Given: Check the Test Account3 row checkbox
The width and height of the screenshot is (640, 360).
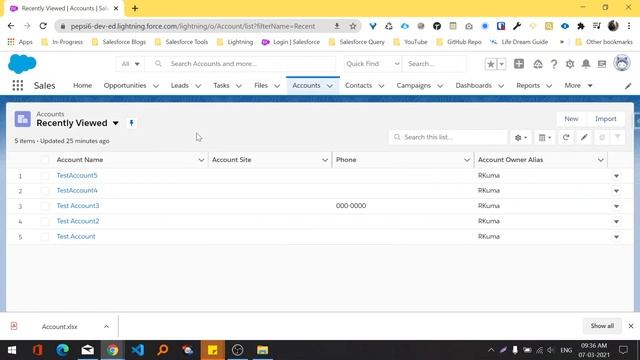Looking at the screenshot, I should point(44,206).
